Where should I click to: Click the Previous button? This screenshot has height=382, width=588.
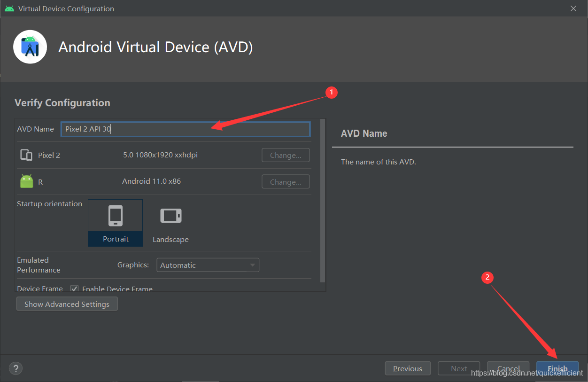408,368
